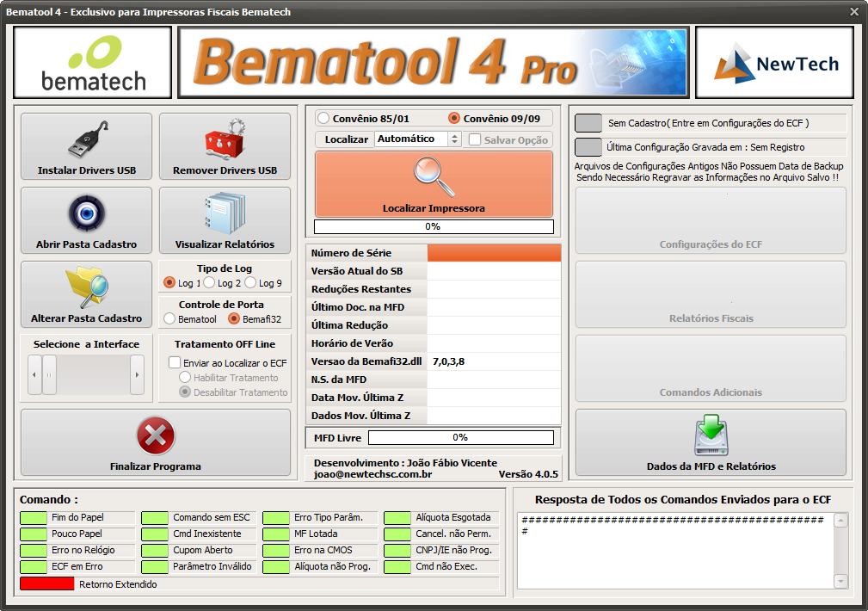
Task: Click the NewTech logo
Action: 774,62
